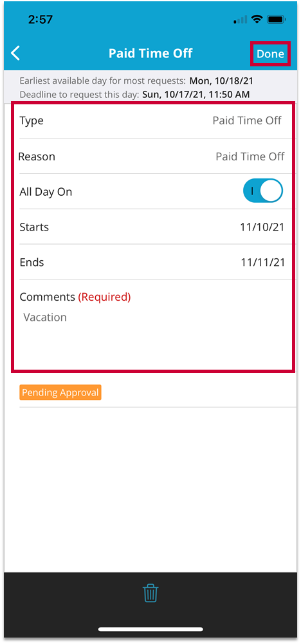Tap the Type row label

click(x=32, y=121)
